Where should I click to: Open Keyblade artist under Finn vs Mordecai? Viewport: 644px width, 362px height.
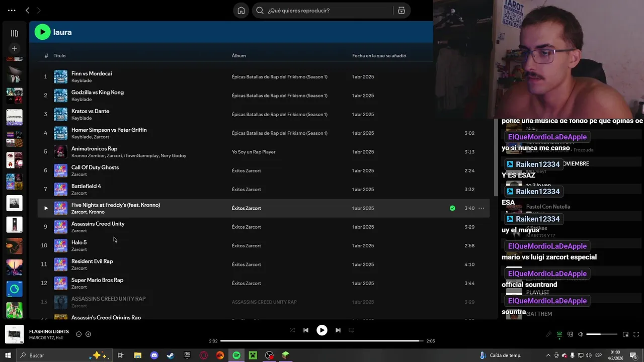click(81, 80)
